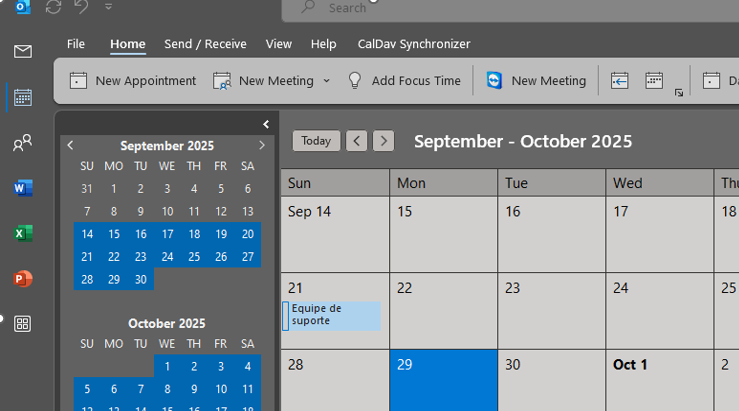Image resolution: width=739 pixels, height=411 pixels.
Task: Open the CalDav Synchronizer tab
Action: 414,44
